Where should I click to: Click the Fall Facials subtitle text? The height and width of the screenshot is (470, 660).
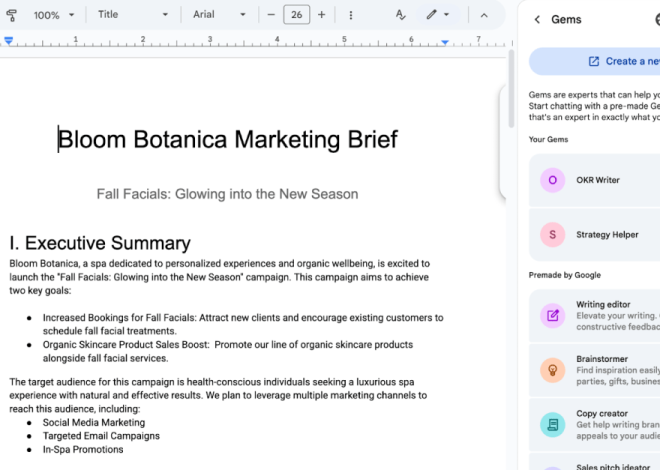coord(227,194)
